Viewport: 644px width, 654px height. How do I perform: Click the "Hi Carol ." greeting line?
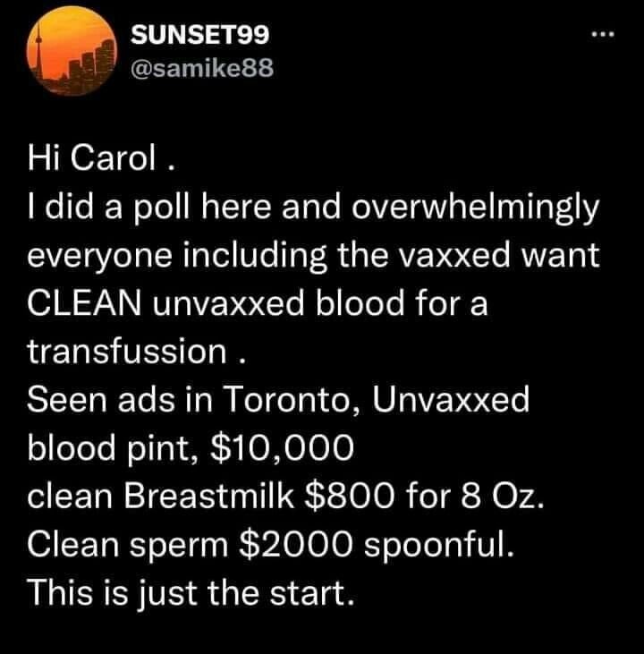tap(100, 158)
